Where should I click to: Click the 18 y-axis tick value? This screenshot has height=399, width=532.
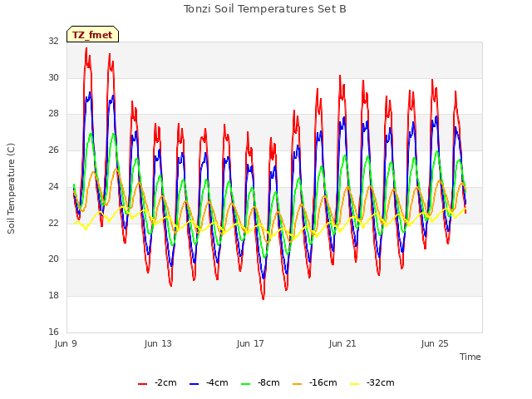[53, 296]
